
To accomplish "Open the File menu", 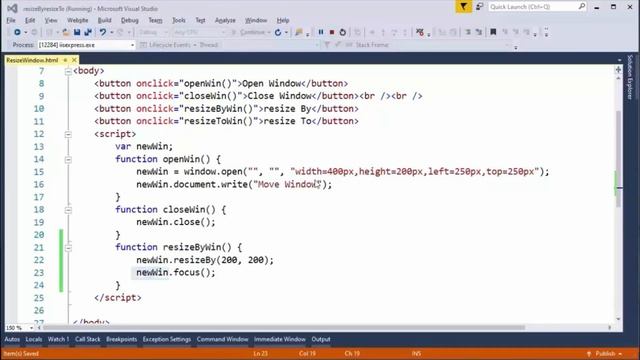I will [11, 20].
